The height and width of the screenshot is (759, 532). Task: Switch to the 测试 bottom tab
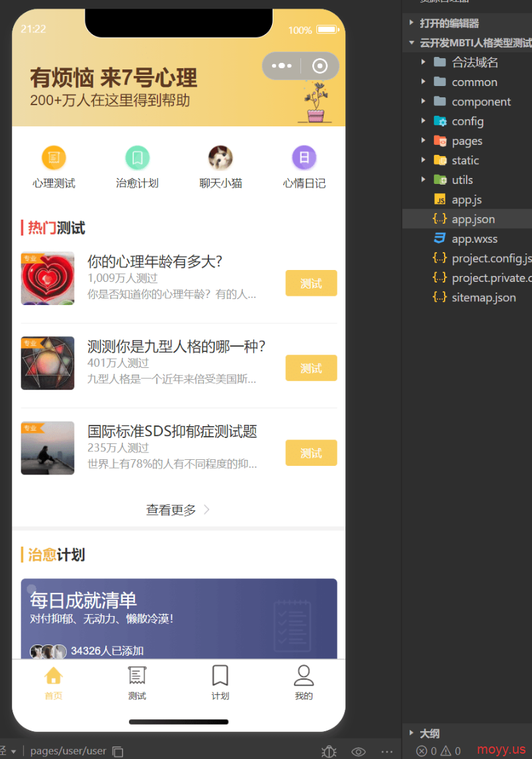(137, 682)
